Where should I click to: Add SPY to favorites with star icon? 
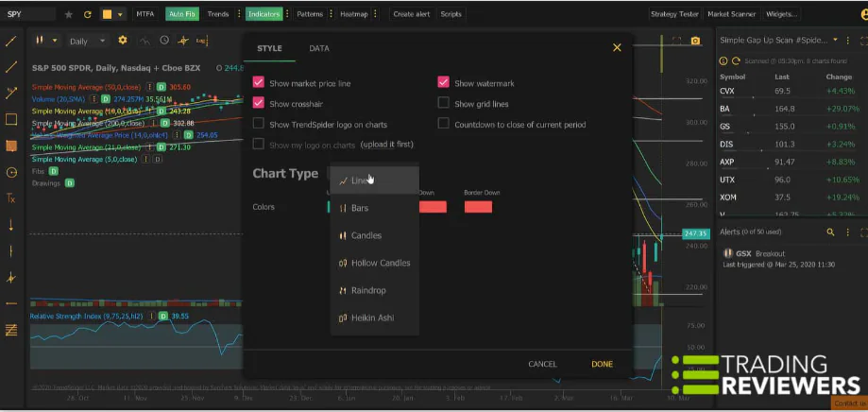(x=69, y=14)
